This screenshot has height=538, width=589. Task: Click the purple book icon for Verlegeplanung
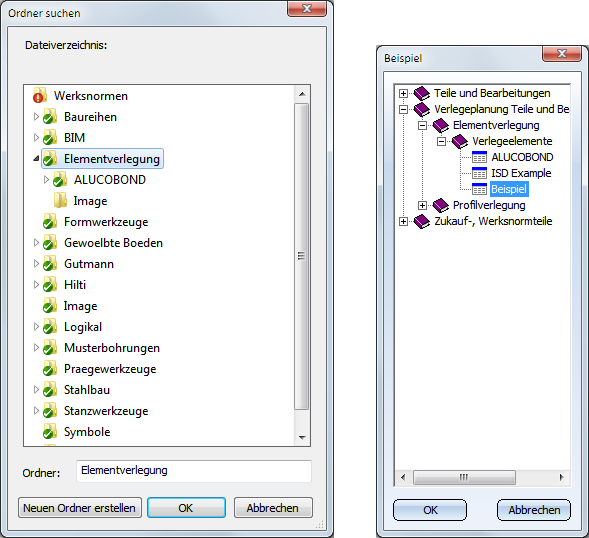point(421,109)
